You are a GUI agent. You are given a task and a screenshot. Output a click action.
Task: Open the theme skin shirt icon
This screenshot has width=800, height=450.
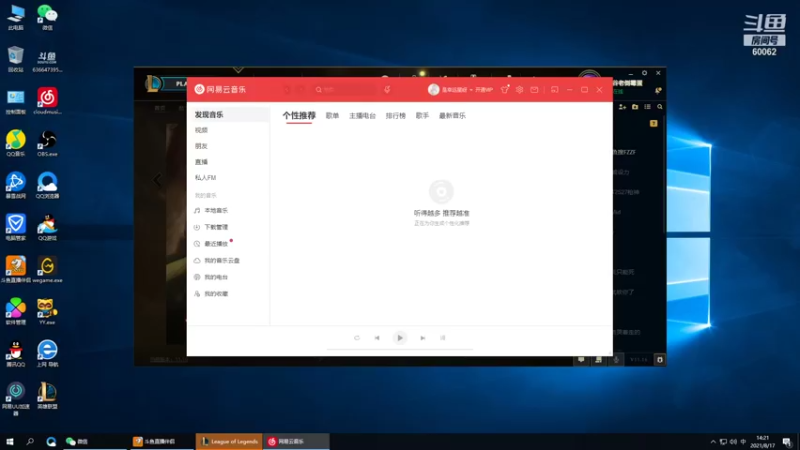(x=505, y=90)
